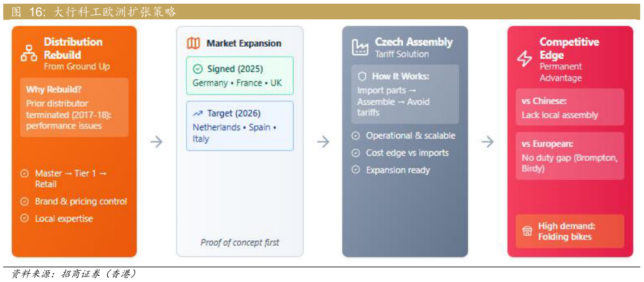Click the Czech Assembly factory icon
644x282 pixels.
[360, 48]
